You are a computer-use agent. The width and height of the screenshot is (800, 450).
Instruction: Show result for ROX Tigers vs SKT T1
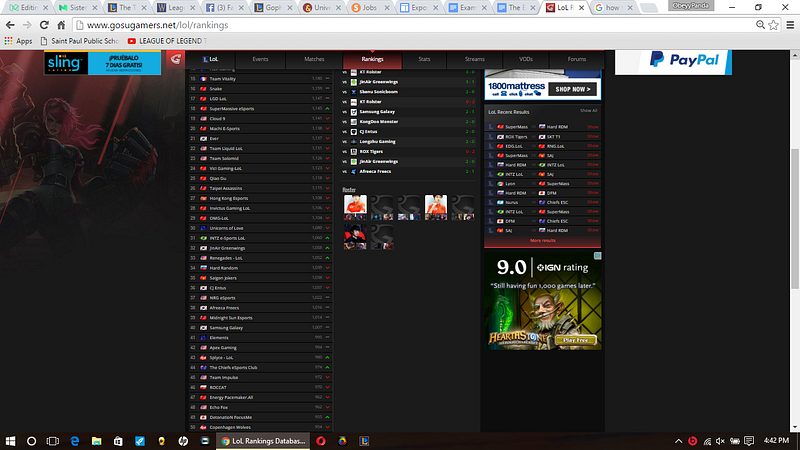[x=592, y=137]
